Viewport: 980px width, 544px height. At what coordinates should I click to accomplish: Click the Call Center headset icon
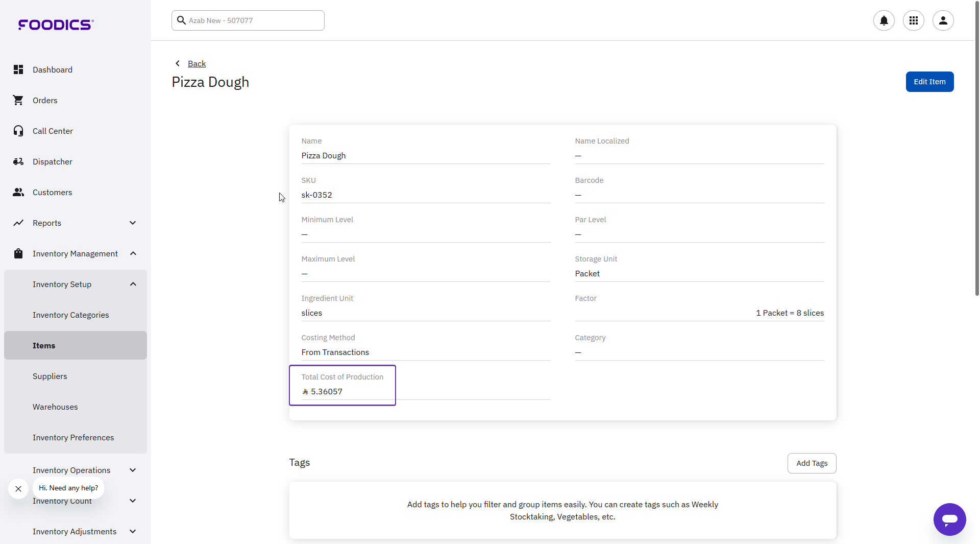(x=18, y=131)
